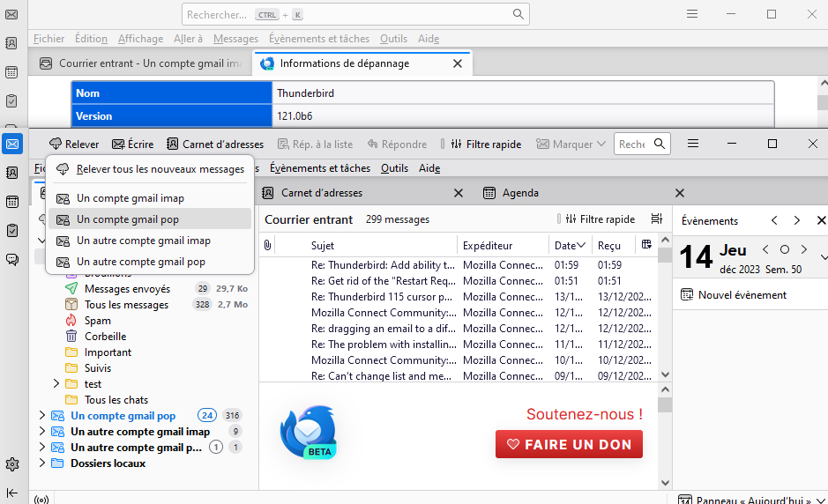Open Affichage menu in back window
828x504 pixels.
[x=140, y=39]
